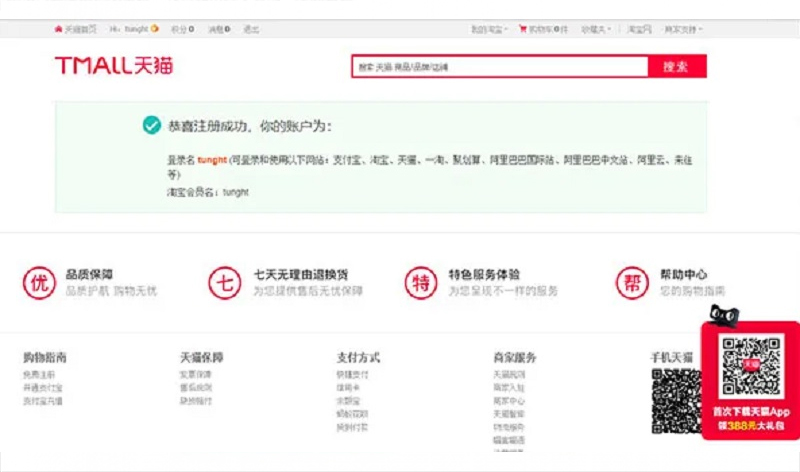Click 支付宝充值 footer link
The width and height of the screenshot is (800, 472).
click(x=43, y=401)
